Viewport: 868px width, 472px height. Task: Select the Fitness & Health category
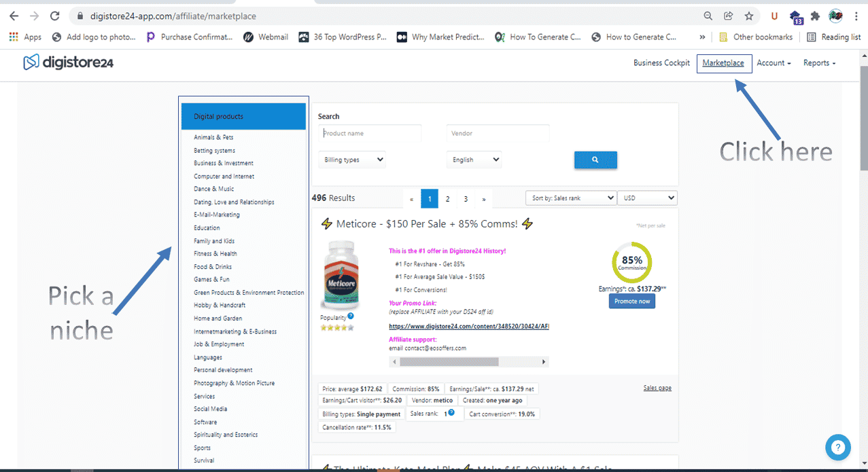[215, 253]
